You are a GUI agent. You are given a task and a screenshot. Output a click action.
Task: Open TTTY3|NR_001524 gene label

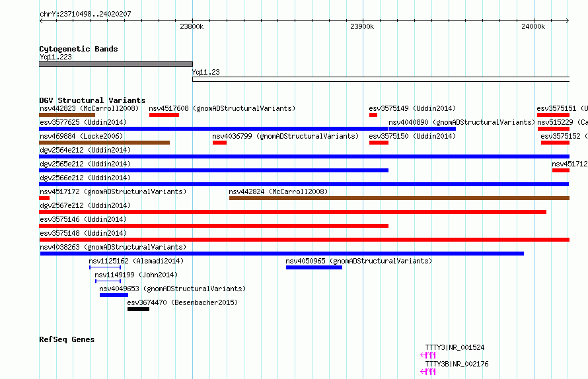[x=455, y=347]
